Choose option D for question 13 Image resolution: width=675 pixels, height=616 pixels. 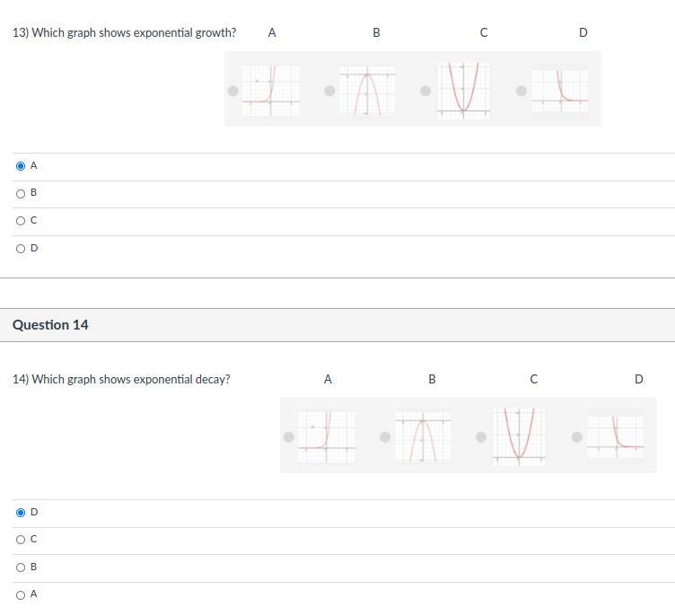click(21, 249)
